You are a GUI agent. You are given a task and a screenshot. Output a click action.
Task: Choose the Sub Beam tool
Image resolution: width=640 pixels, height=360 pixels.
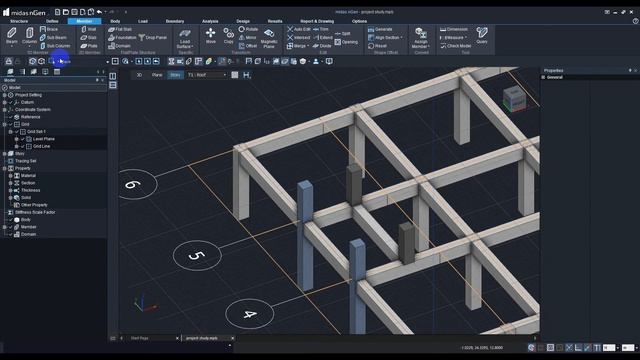point(53,38)
